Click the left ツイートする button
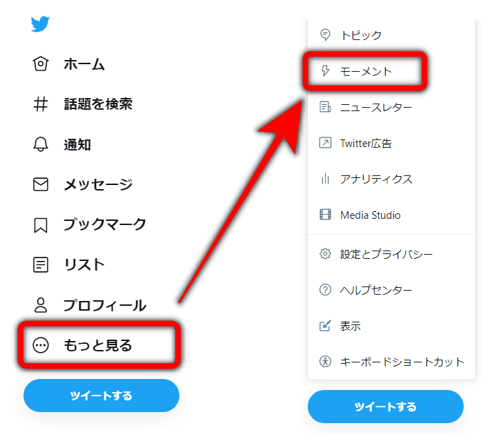Viewport: 492px width, 448px height. point(101,396)
